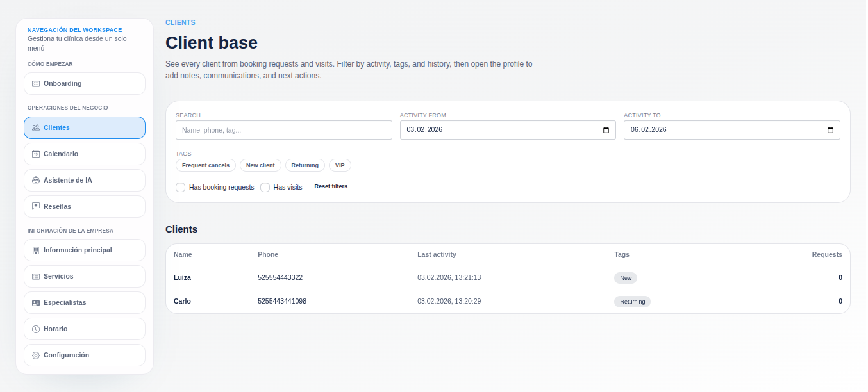Click the Clientes people icon
Image resolution: width=868 pixels, height=392 pixels.
coord(36,128)
